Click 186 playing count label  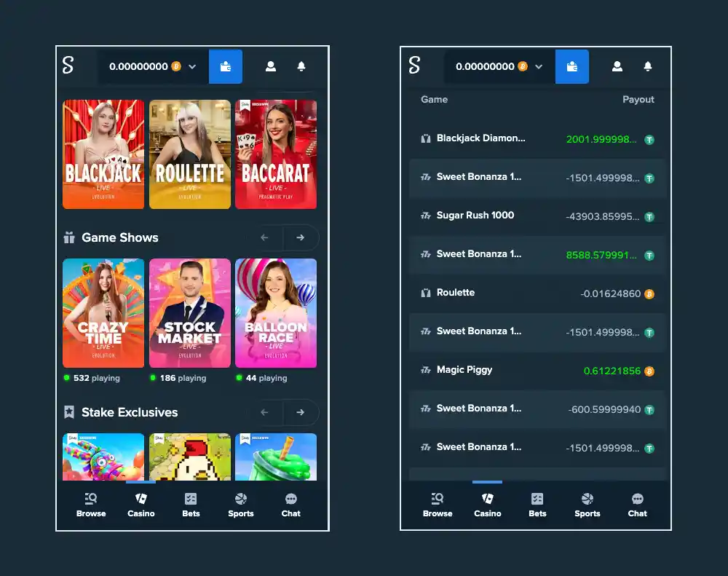183,378
